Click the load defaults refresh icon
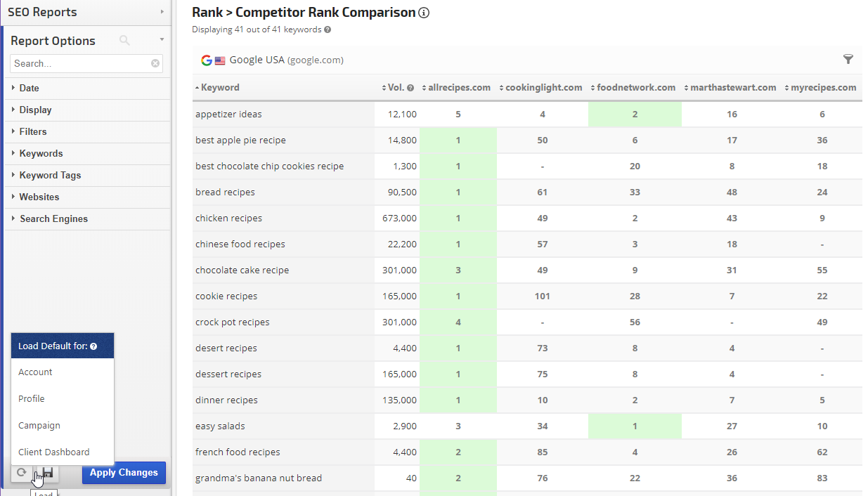 [x=22, y=473]
